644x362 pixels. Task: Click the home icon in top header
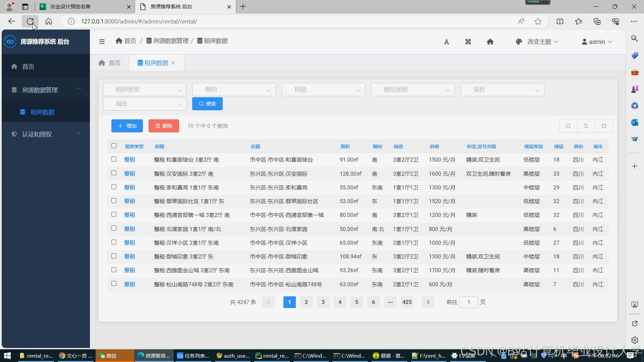point(490,42)
